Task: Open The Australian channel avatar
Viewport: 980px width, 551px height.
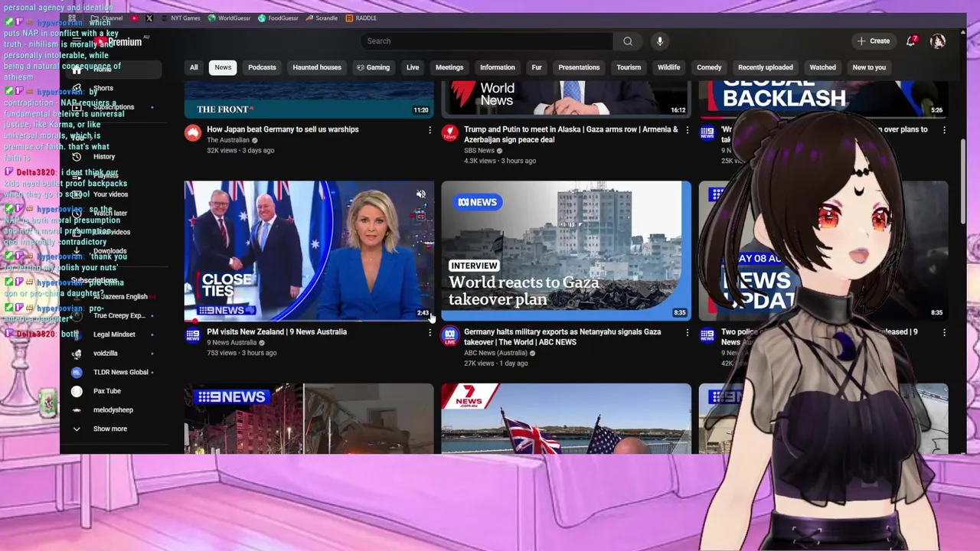Action: (x=193, y=133)
